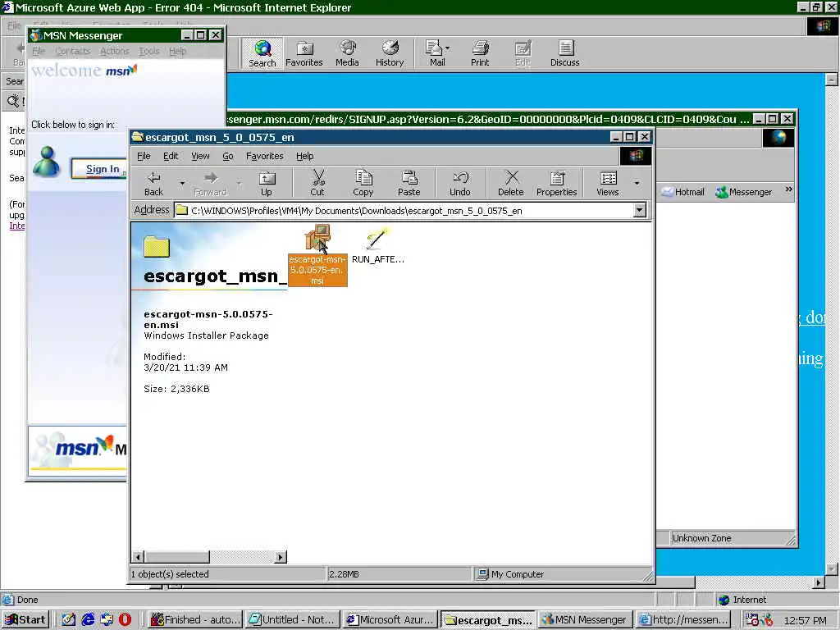Image resolution: width=840 pixels, height=630 pixels.
Task: Click 'Internet' zone in IE status bar
Action: coord(749,600)
